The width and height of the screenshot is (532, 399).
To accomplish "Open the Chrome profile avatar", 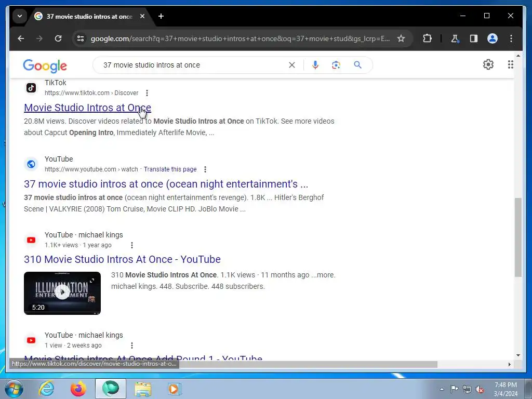I will coord(493,38).
